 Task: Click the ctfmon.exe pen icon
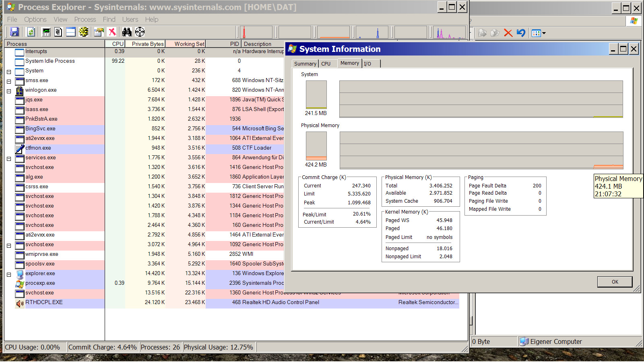pyautogui.click(x=19, y=148)
